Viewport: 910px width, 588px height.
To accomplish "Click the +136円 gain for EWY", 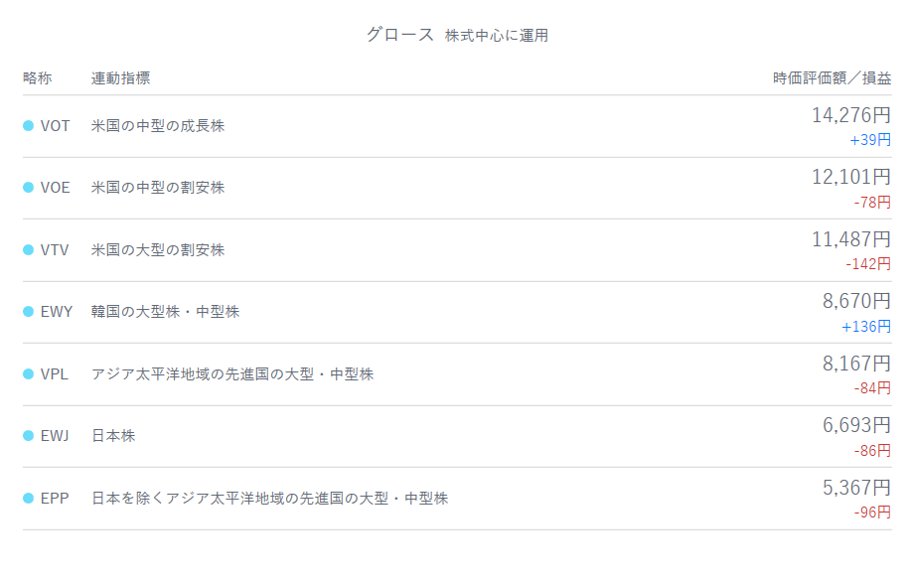I will click(865, 327).
